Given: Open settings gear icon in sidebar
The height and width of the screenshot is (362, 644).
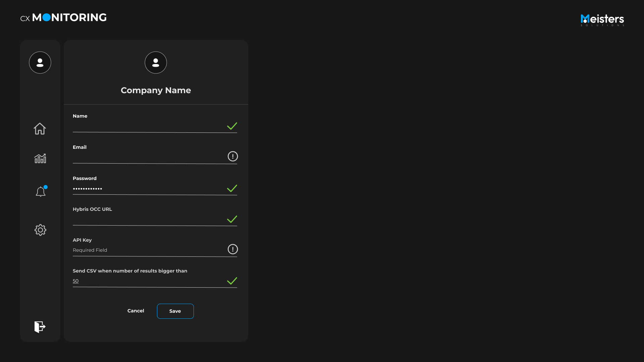Looking at the screenshot, I should click(x=40, y=230).
